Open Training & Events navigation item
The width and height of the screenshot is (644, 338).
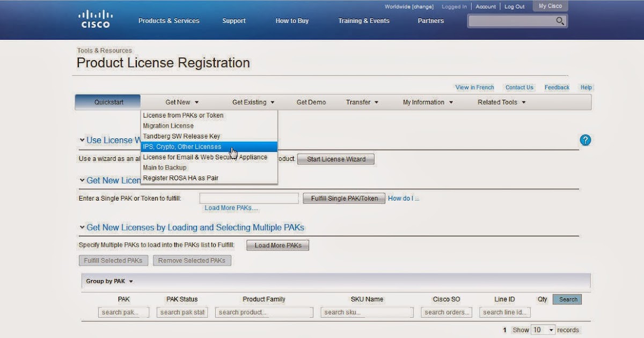364,21
